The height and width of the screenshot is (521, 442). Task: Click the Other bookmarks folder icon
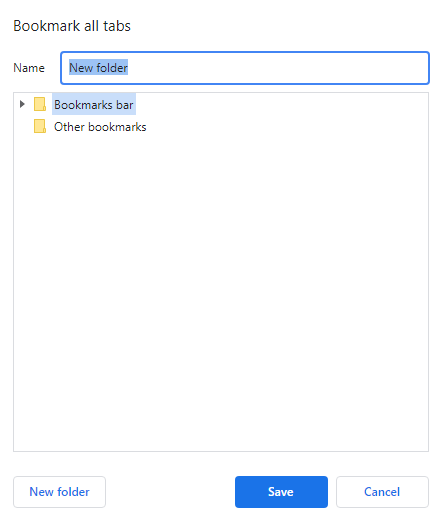click(x=40, y=126)
